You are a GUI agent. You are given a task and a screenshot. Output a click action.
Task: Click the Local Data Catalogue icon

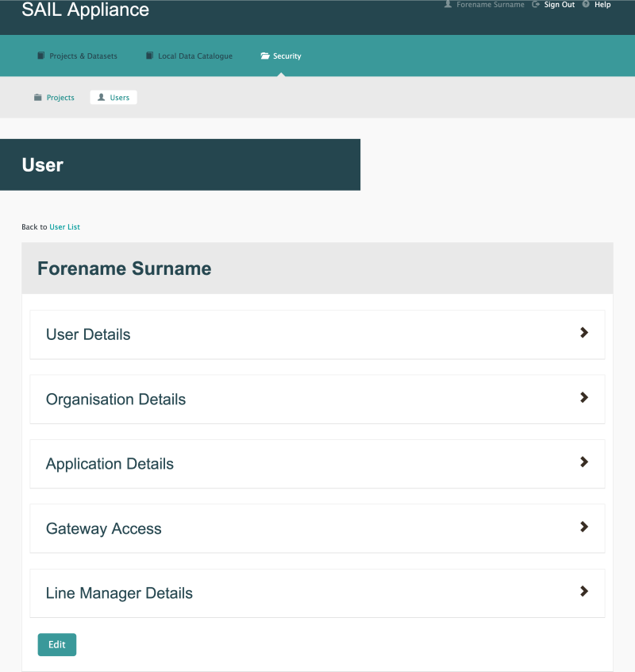(x=148, y=55)
